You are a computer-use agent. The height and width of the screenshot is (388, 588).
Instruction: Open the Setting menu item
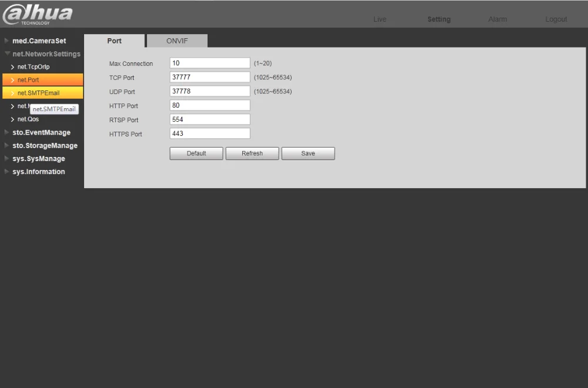coord(439,19)
